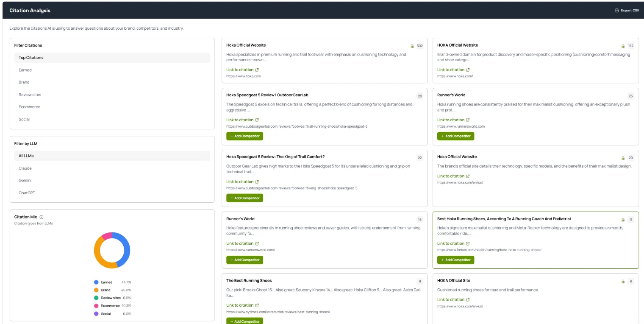Open external link icon under www.hoka.com 302 card
The width and height of the screenshot is (644, 324).
click(x=257, y=70)
